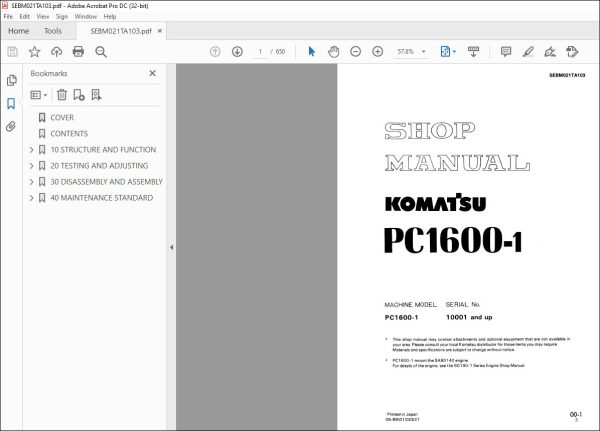Expand 40 MAINTENANCE STANDARD bookmark
This screenshot has width=600, height=431.
32,198
